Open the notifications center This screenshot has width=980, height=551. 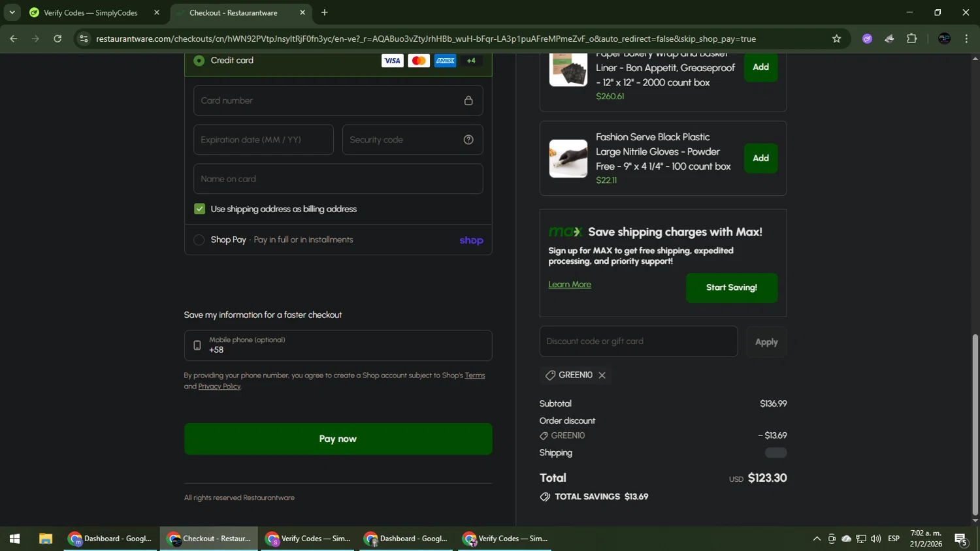click(x=961, y=539)
